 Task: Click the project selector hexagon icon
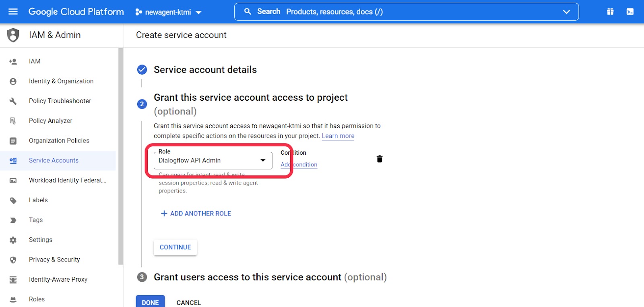(x=138, y=12)
